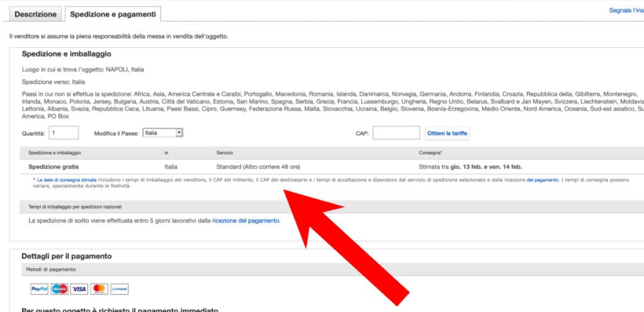The width and height of the screenshot is (644, 312).
Task: Click the Tempi di imballaggio header bar
Action: 332,206
